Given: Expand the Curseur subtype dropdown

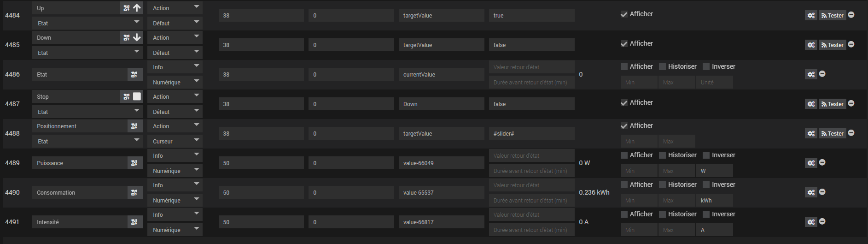Looking at the screenshot, I should tap(175, 142).
